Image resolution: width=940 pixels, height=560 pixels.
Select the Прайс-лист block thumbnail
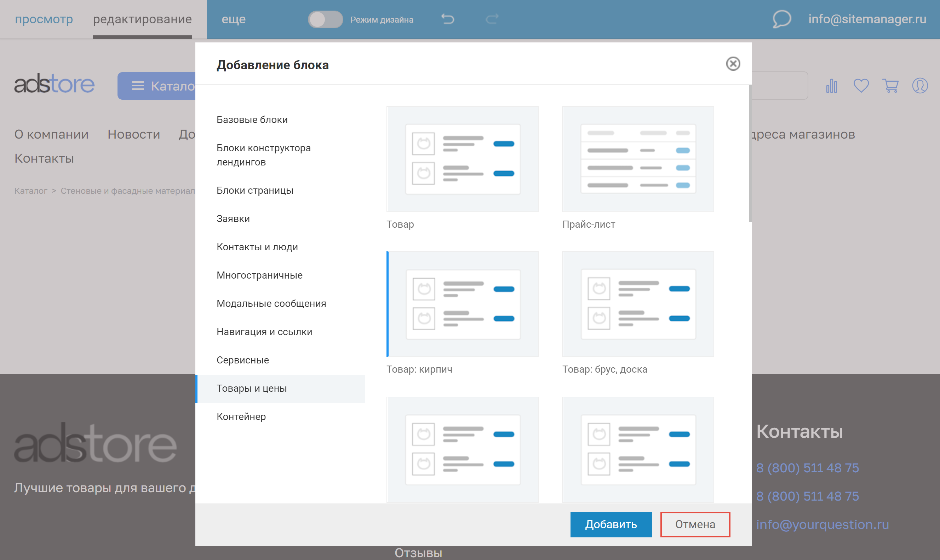click(638, 159)
